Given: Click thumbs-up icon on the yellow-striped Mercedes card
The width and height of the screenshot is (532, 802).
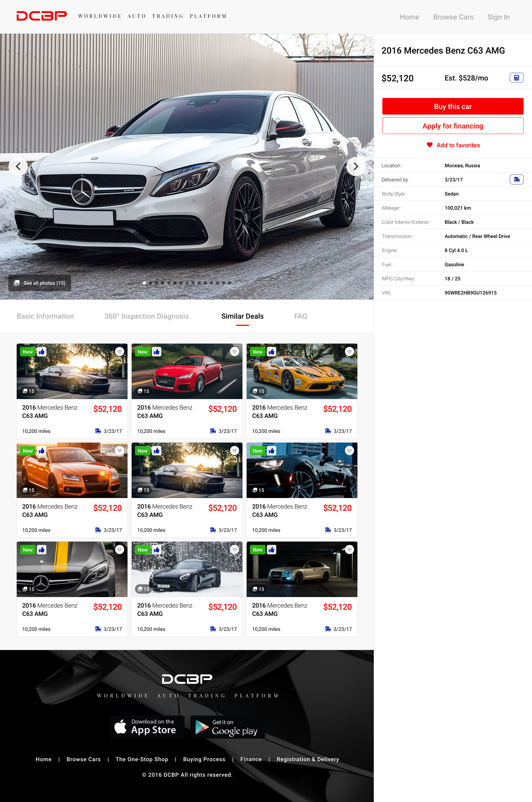Looking at the screenshot, I should (41, 550).
